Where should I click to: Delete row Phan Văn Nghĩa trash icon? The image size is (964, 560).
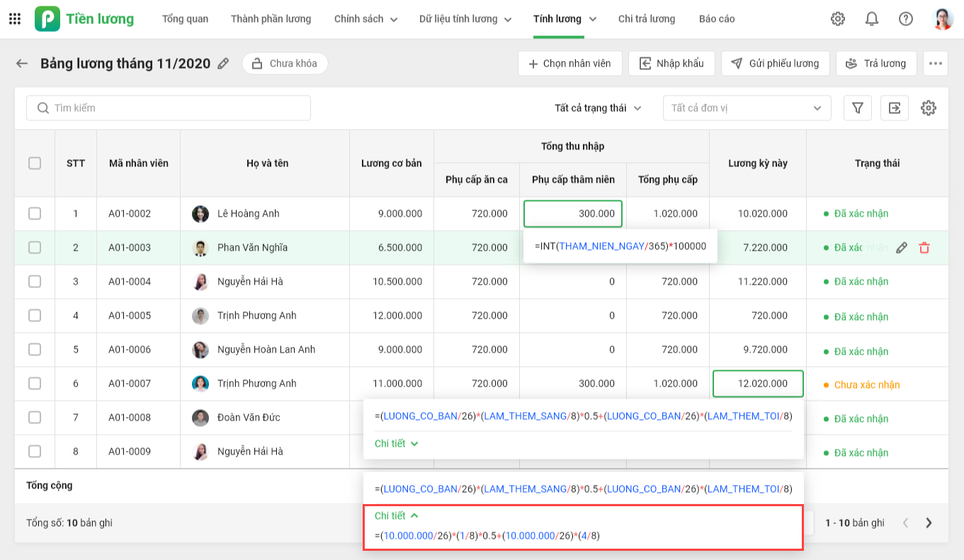924,248
